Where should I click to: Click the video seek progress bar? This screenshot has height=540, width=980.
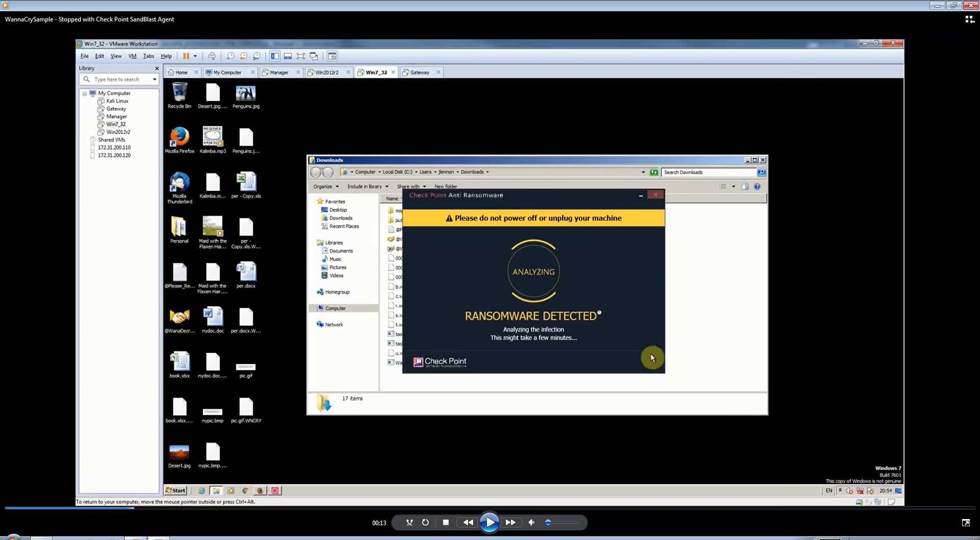pos(490,508)
